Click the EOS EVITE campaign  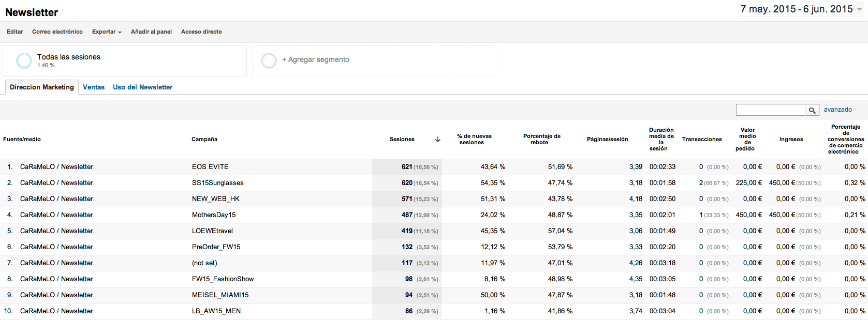[210, 167]
